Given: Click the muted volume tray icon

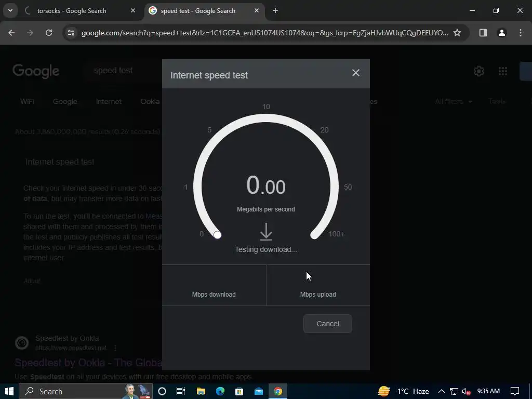Looking at the screenshot, I should (467, 391).
